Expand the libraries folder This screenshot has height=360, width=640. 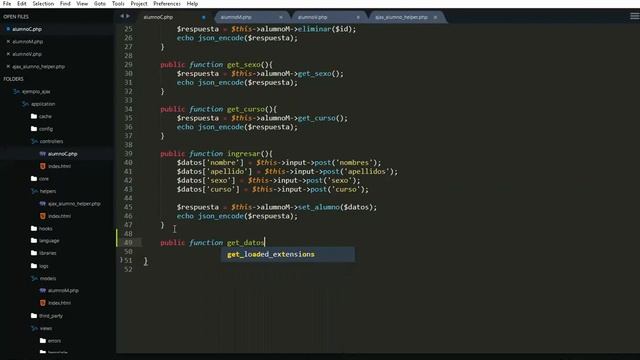click(x=34, y=253)
